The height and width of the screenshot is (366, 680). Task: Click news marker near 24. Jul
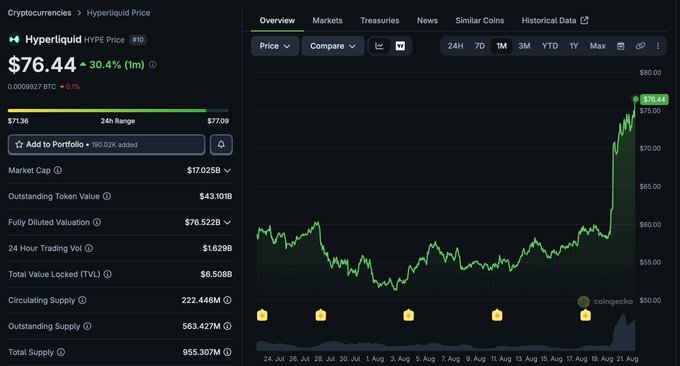click(262, 315)
